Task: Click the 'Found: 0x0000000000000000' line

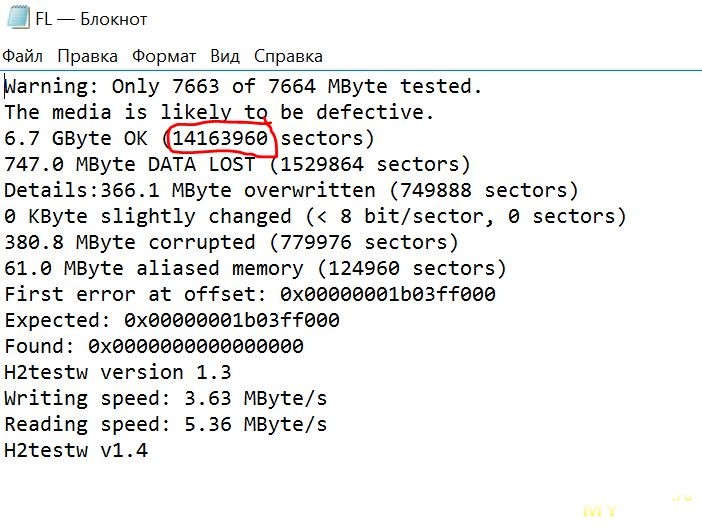Action: point(154,346)
